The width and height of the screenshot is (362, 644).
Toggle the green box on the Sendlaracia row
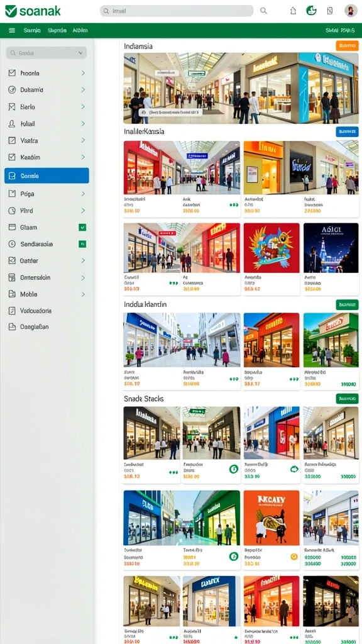pos(82,244)
